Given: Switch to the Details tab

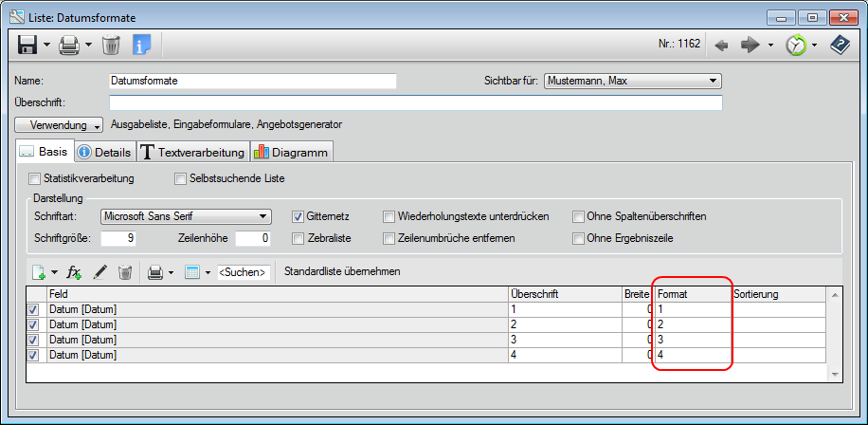Looking at the screenshot, I should click(105, 153).
